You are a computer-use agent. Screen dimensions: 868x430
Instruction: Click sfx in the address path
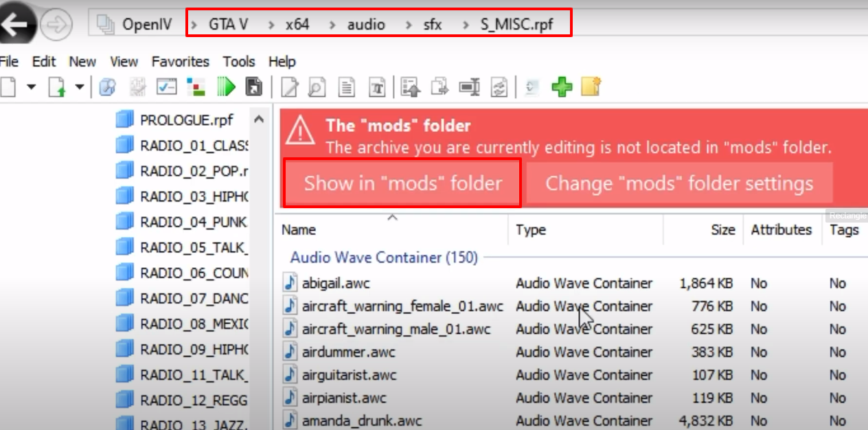[433, 25]
